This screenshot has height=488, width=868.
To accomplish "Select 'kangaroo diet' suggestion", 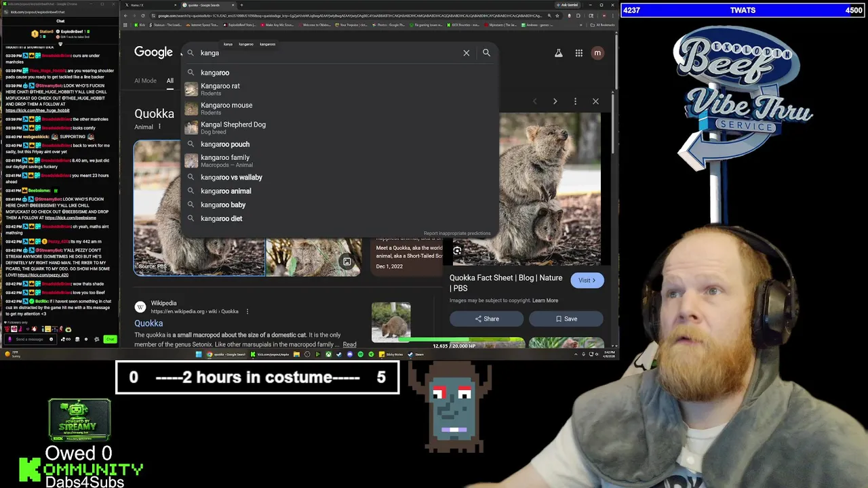I will (x=339, y=218).
